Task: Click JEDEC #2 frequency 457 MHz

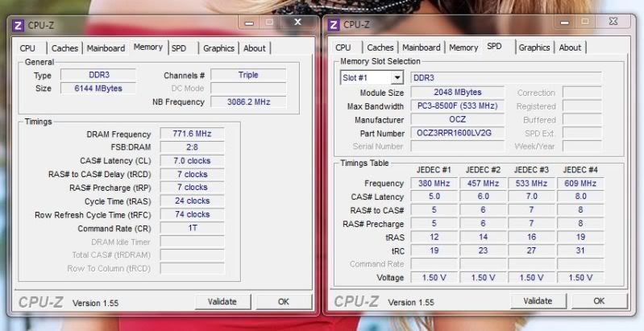Action: pos(483,184)
